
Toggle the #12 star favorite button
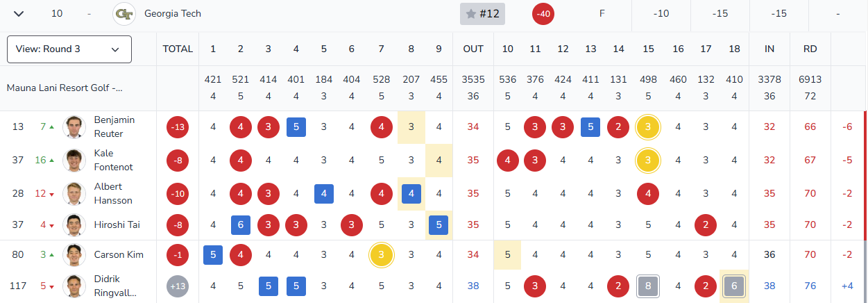483,14
